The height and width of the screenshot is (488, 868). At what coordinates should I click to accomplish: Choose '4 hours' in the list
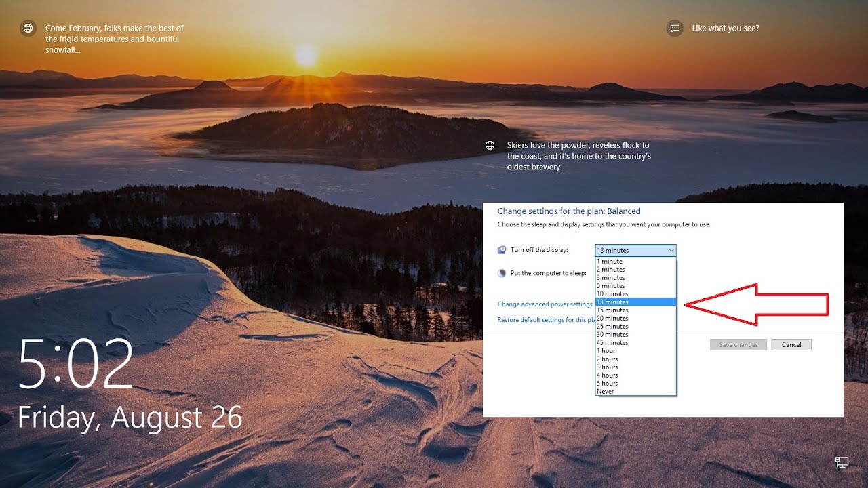[635, 375]
